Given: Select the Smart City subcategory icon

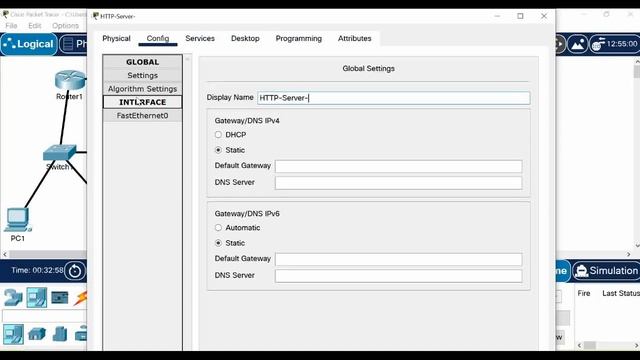Looking at the screenshot, I should [60, 334].
